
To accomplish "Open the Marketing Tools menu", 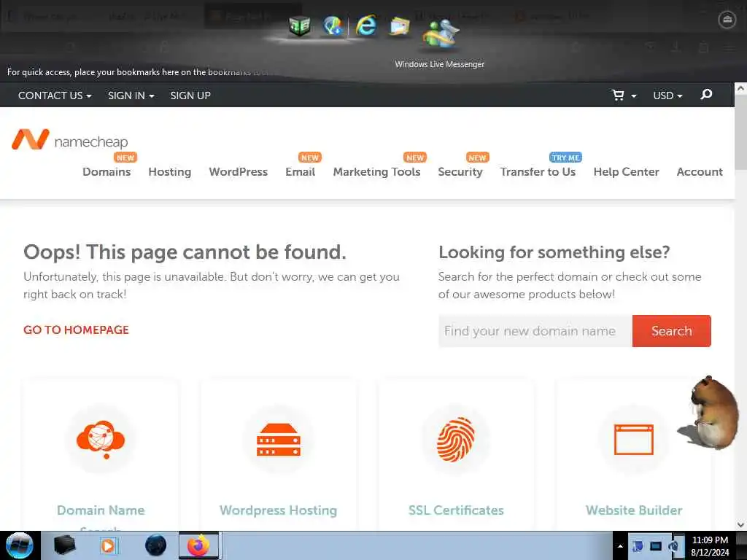I will pyautogui.click(x=376, y=171).
